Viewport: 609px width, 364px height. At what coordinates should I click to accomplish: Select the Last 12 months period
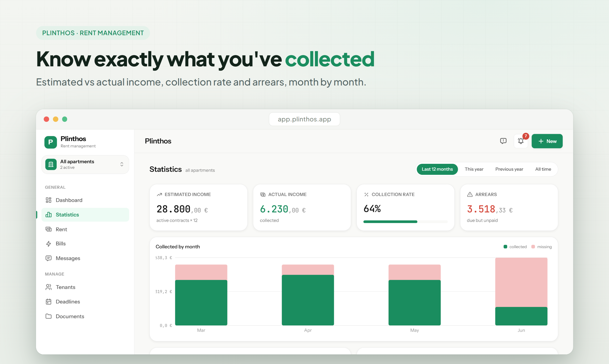pos(437,169)
